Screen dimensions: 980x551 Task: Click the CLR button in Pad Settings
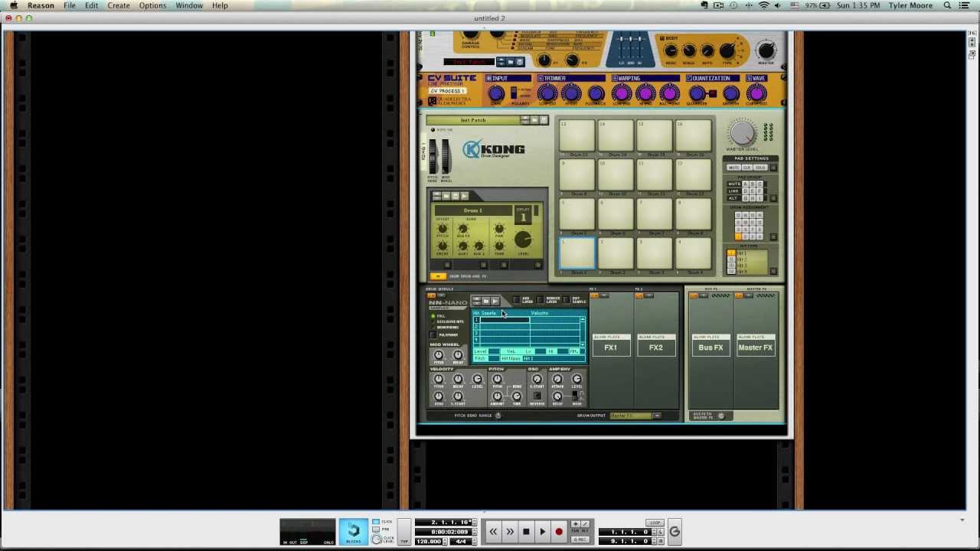(747, 168)
